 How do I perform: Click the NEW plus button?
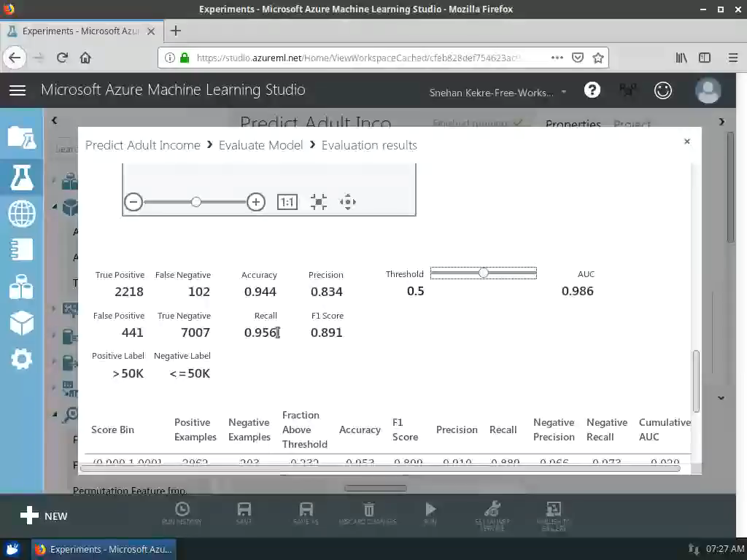tap(44, 516)
